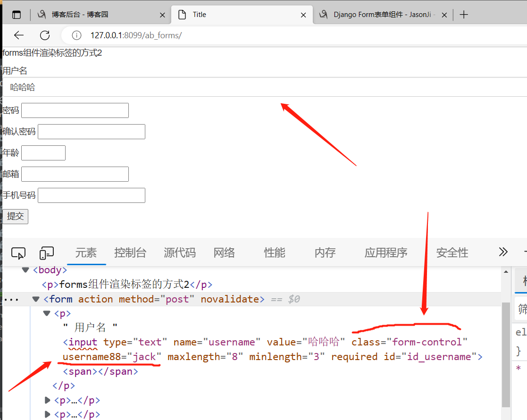Focus the 手机号码 input field
Viewport: 527px width, 420px height.
click(x=92, y=195)
